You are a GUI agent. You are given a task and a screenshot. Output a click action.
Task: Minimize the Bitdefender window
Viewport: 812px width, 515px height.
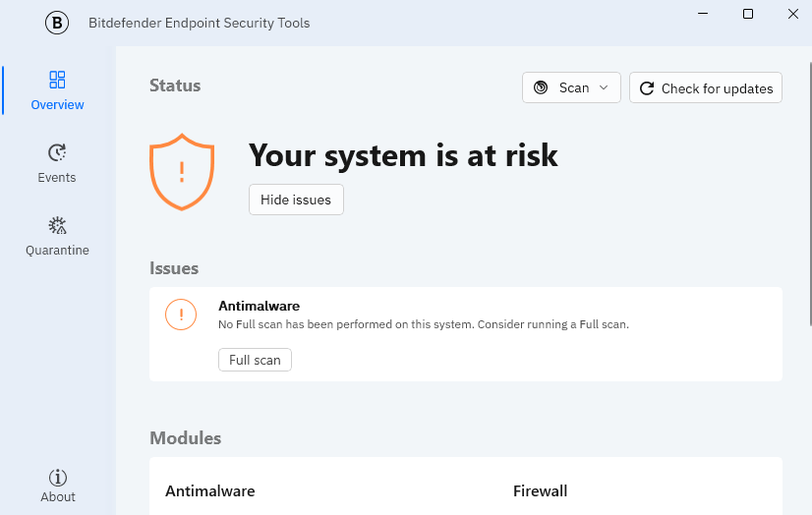[703, 14]
